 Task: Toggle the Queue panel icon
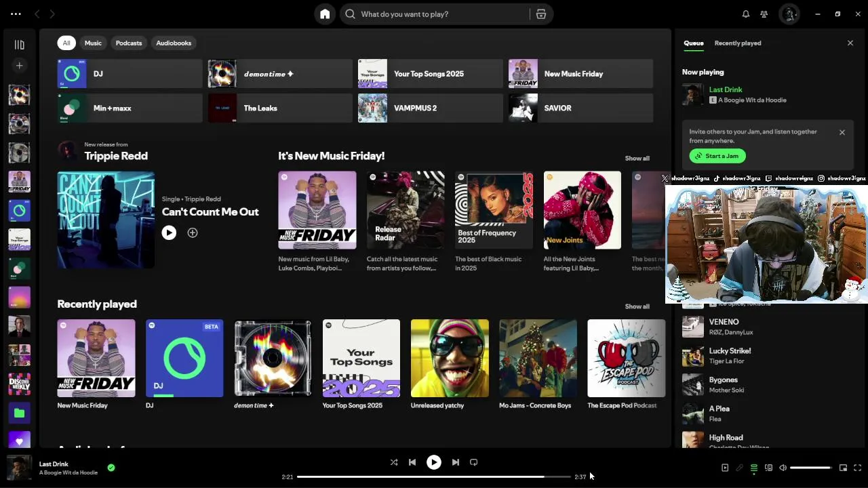[754, 468]
